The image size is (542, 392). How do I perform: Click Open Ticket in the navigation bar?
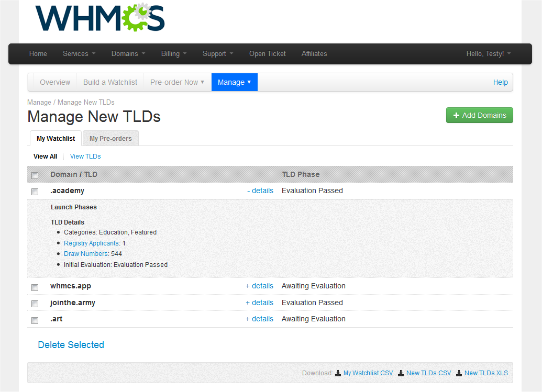268,53
